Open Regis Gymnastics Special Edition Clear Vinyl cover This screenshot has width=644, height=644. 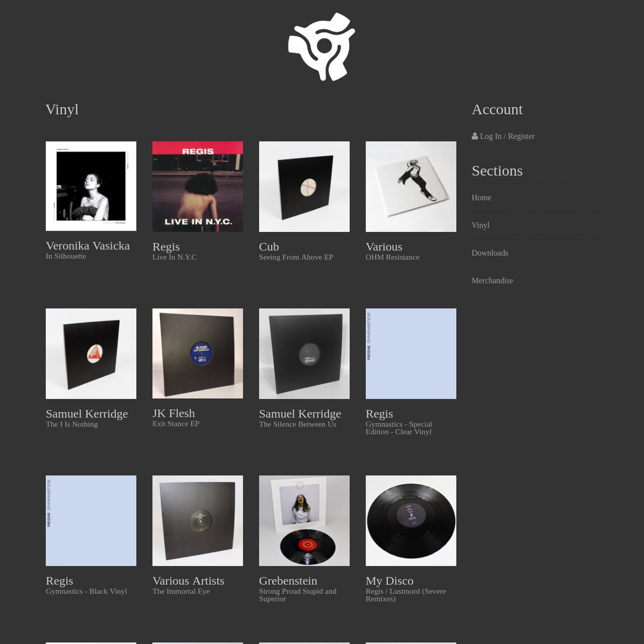[411, 354]
